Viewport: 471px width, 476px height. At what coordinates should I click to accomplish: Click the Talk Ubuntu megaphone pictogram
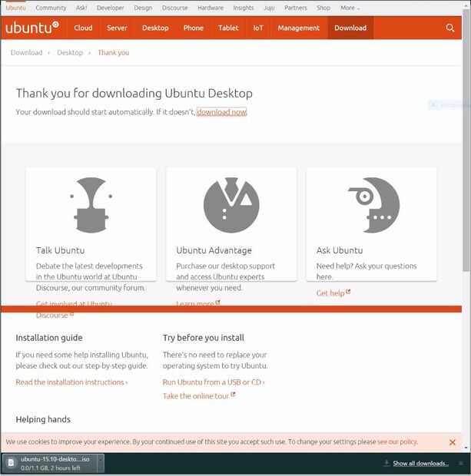pos(91,205)
